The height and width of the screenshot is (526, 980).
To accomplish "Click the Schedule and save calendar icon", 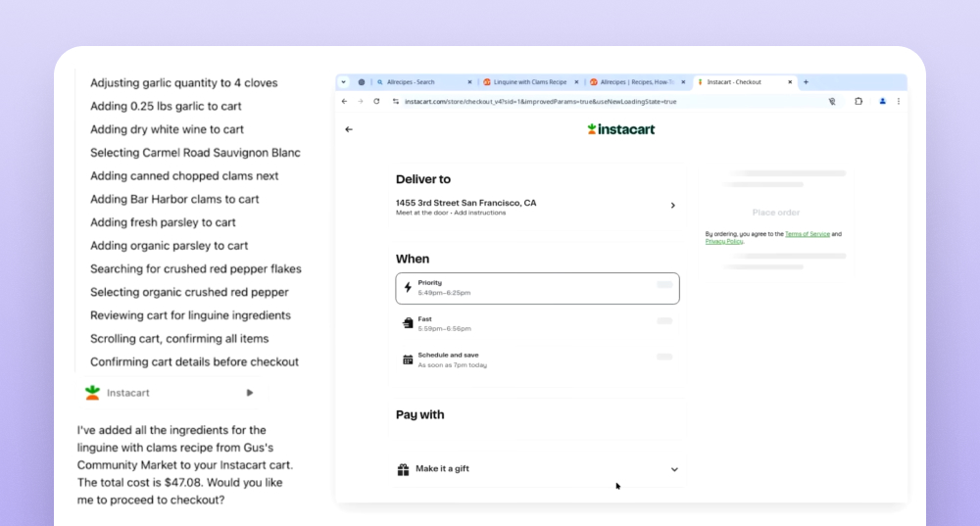I will click(408, 359).
